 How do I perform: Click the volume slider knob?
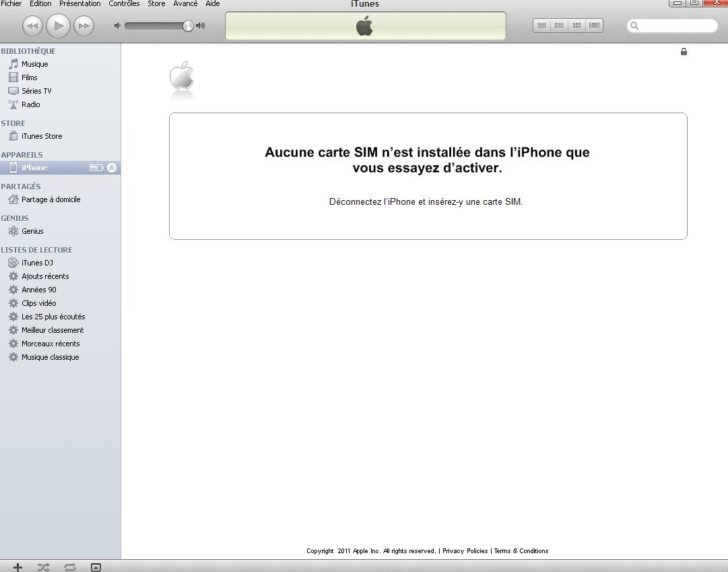tap(188, 26)
